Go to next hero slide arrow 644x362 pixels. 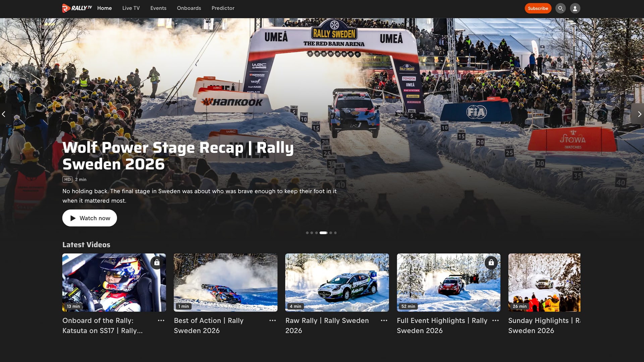tap(639, 114)
